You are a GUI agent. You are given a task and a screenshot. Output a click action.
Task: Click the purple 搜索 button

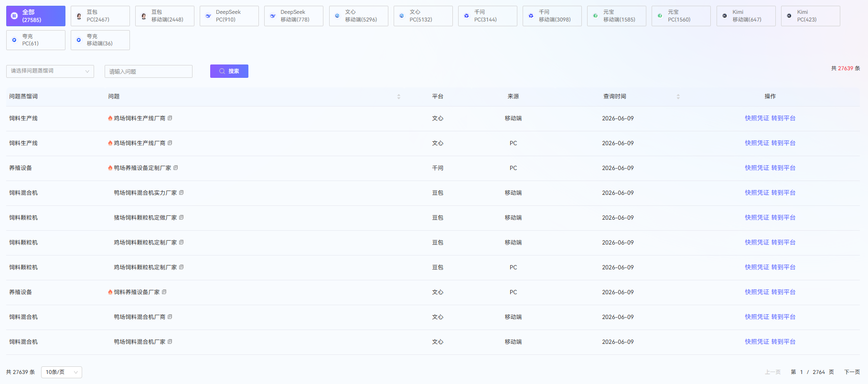click(x=229, y=71)
